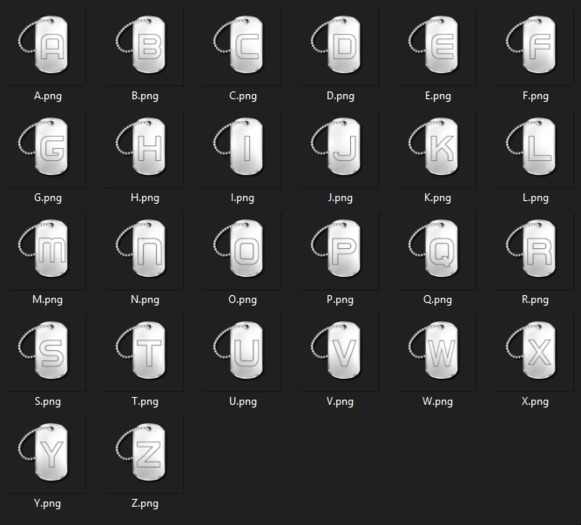Click the I.png file name
The width and height of the screenshot is (581, 525).
[x=243, y=198]
